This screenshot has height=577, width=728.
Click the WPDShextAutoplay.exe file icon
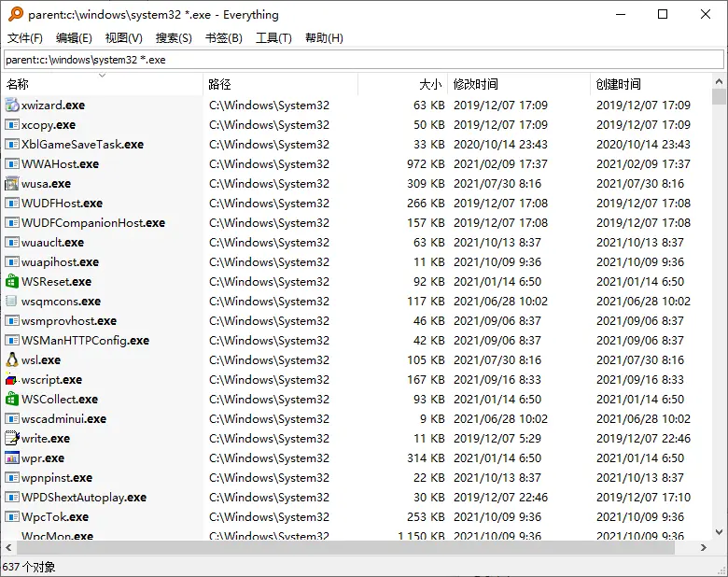tap(12, 497)
